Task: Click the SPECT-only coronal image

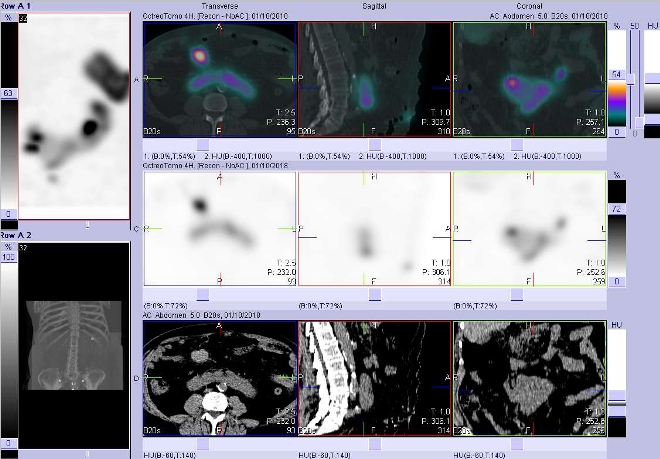Action: (529, 230)
